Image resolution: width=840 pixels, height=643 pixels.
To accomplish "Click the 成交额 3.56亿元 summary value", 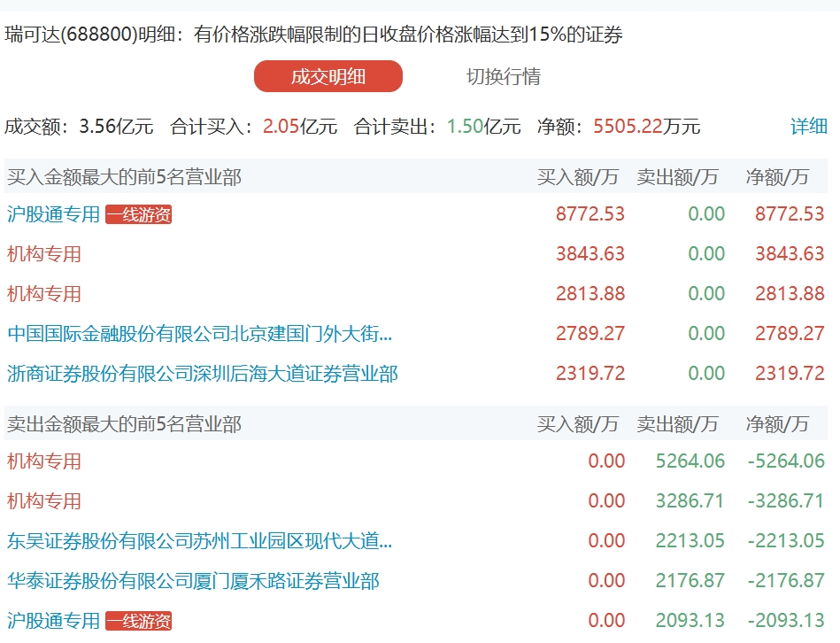I will pos(116,127).
